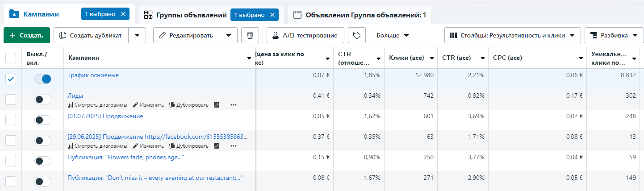Open the Разбивка dropdown
The image size is (644, 191).
[x=614, y=35]
